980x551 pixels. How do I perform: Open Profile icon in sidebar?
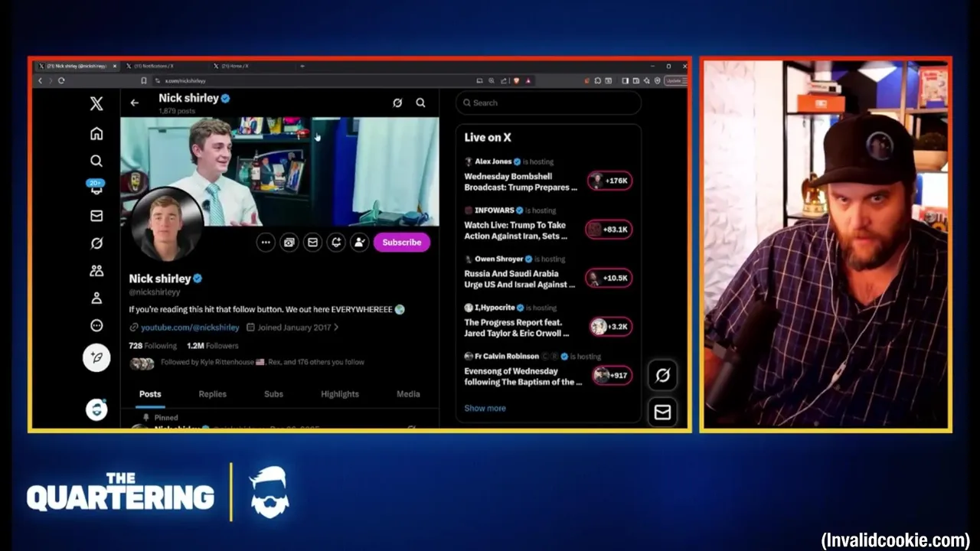[x=96, y=298]
